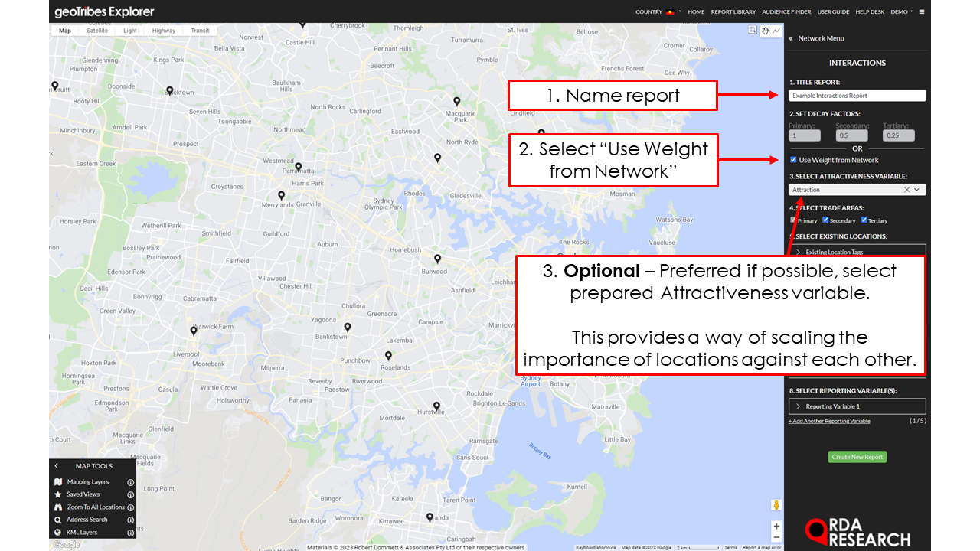
Task: Click the location pin near Warwick Farm
Action: point(194,331)
